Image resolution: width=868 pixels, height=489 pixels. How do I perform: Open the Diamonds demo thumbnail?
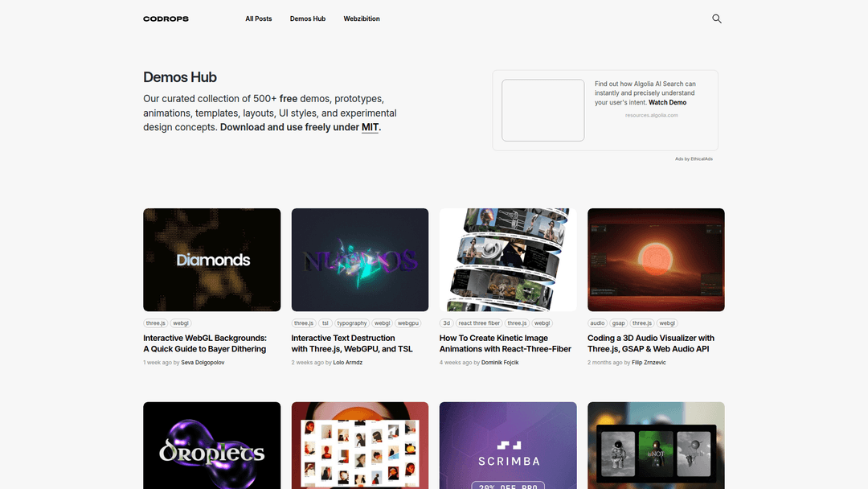coord(212,260)
